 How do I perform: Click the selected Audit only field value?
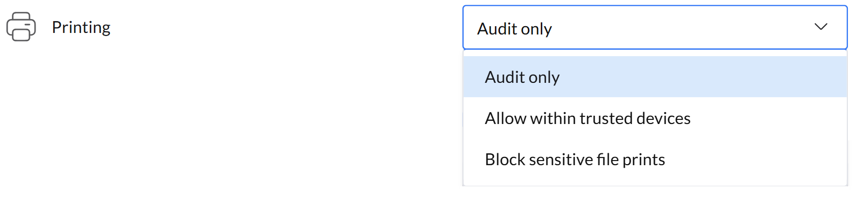[x=514, y=29]
